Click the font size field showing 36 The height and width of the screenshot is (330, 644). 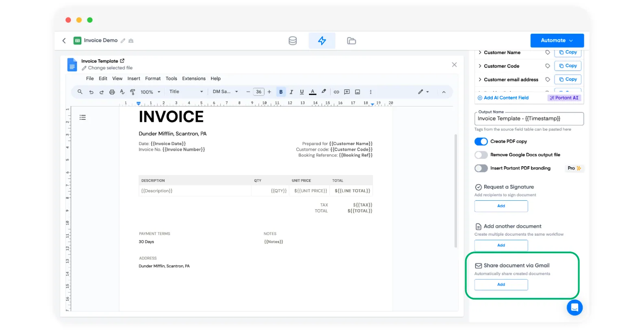tap(259, 92)
